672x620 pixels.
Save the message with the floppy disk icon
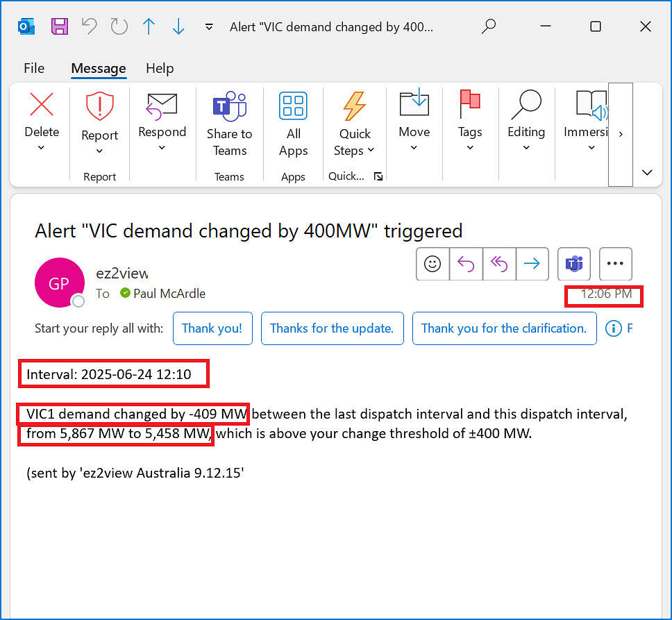[x=60, y=26]
